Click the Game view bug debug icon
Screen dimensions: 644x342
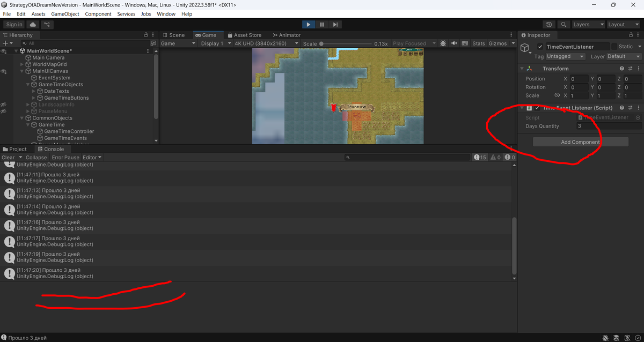pyautogui.click(x=443, y=43)
